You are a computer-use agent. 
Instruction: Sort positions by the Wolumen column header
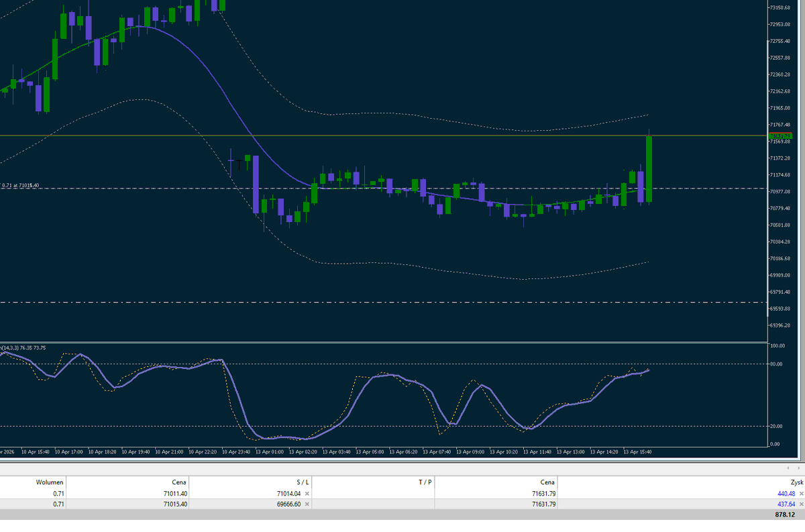click(50, 482)
